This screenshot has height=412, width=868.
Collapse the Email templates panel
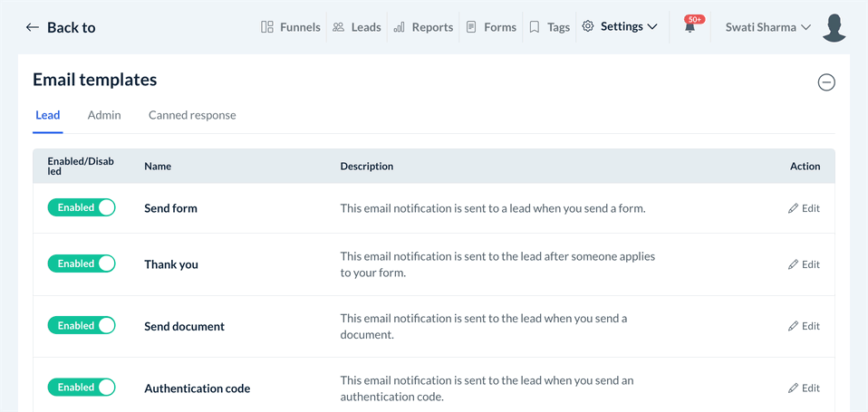click(x=826, y=82)
